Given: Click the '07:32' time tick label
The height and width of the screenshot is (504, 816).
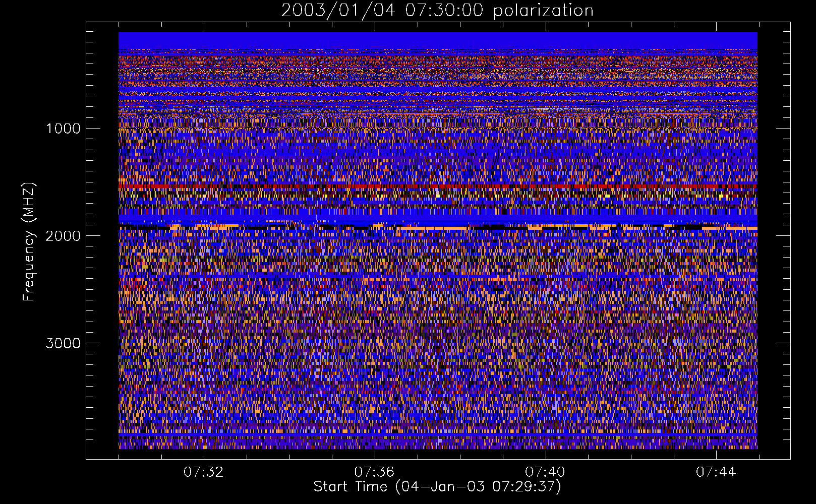Looking at the screenshot, I should coord(203,472).
